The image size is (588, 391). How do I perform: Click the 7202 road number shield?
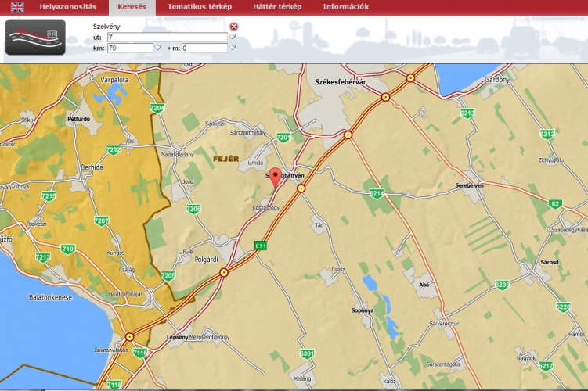tap(114, 149)
